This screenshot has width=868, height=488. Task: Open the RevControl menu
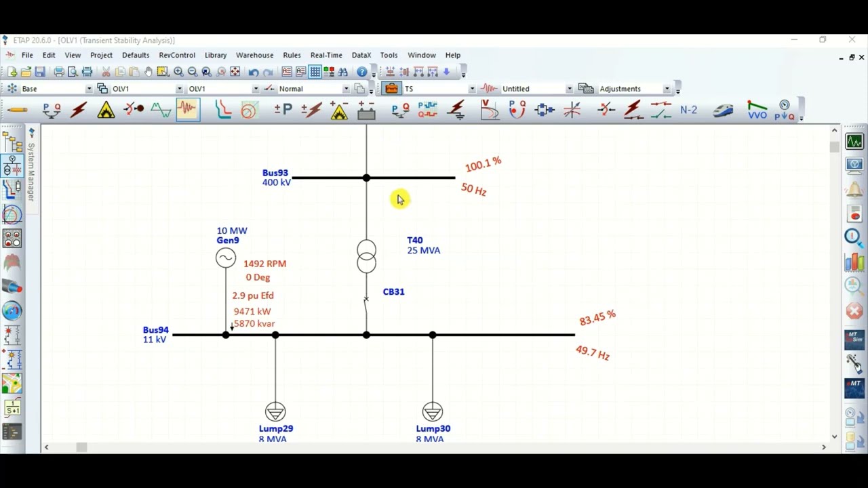(177, 55)
